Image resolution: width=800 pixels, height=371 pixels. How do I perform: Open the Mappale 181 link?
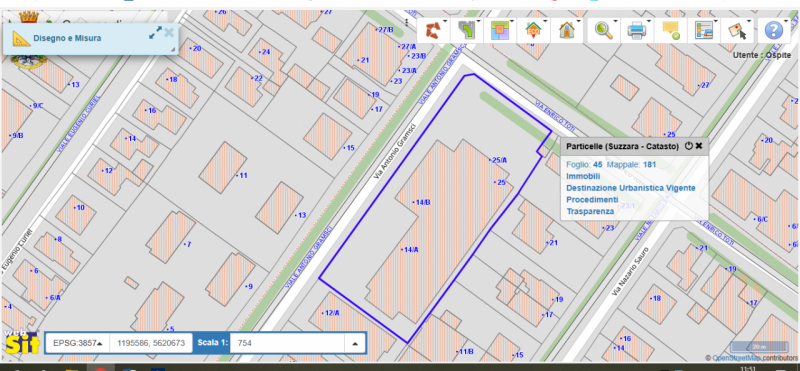tap(632, 165)
